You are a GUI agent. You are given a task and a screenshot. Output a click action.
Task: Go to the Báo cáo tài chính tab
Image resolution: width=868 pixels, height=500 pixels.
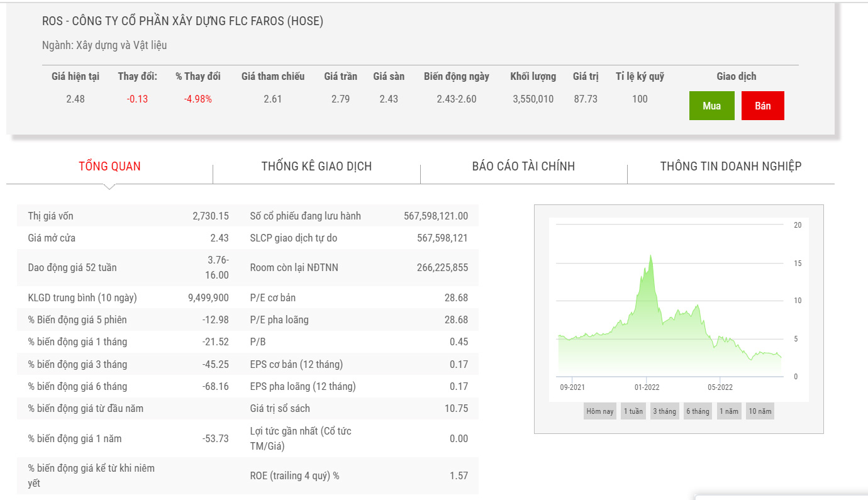[523, 167]
